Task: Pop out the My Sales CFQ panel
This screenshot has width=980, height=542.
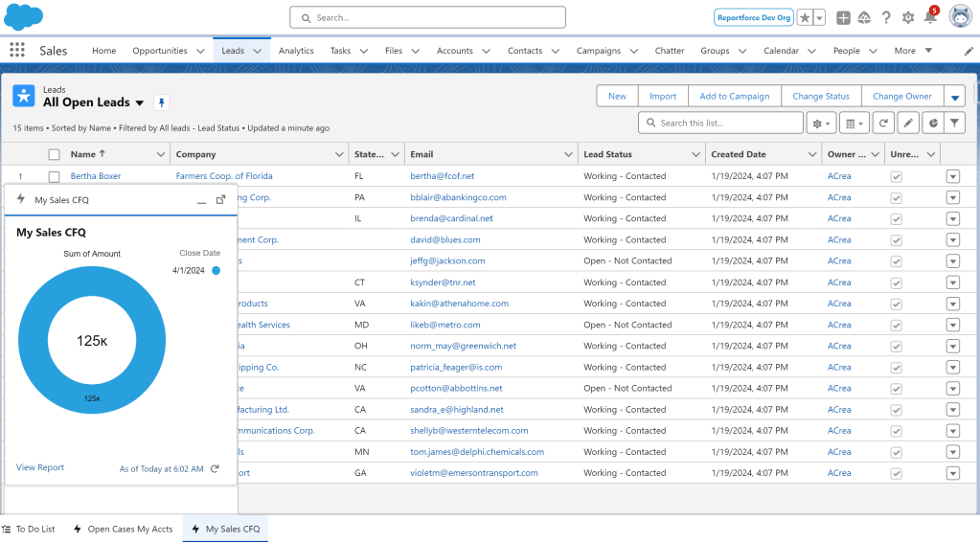Action: (220, 199)
